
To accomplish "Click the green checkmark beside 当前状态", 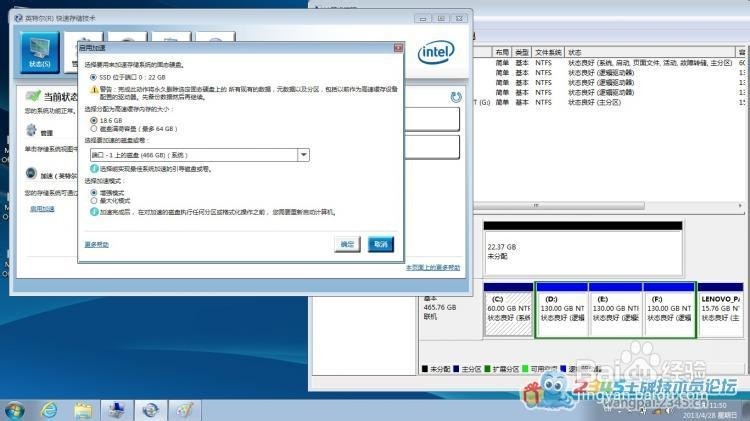I will (x=33, y=96).
